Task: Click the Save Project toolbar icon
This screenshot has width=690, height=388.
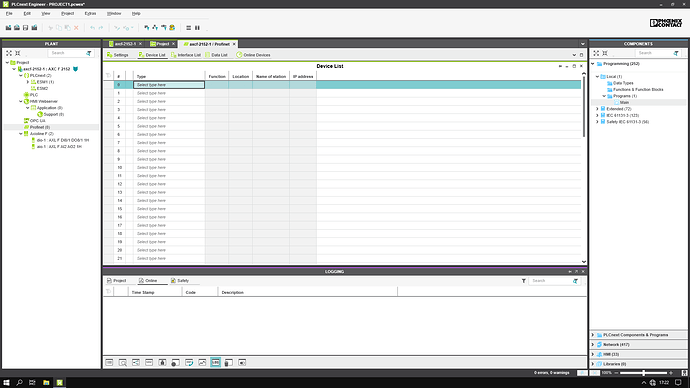Action: 26,28
